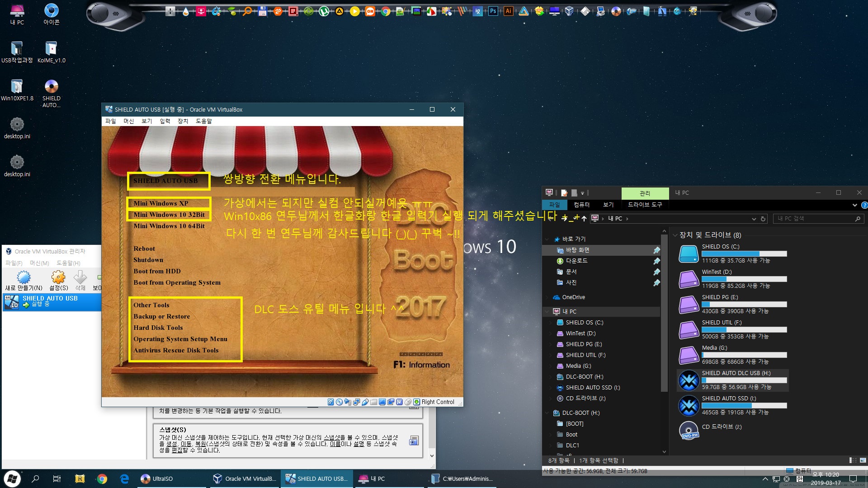Open Edge from the taskbar
Viewport: 868px width, 488px height.
point(124,479)
